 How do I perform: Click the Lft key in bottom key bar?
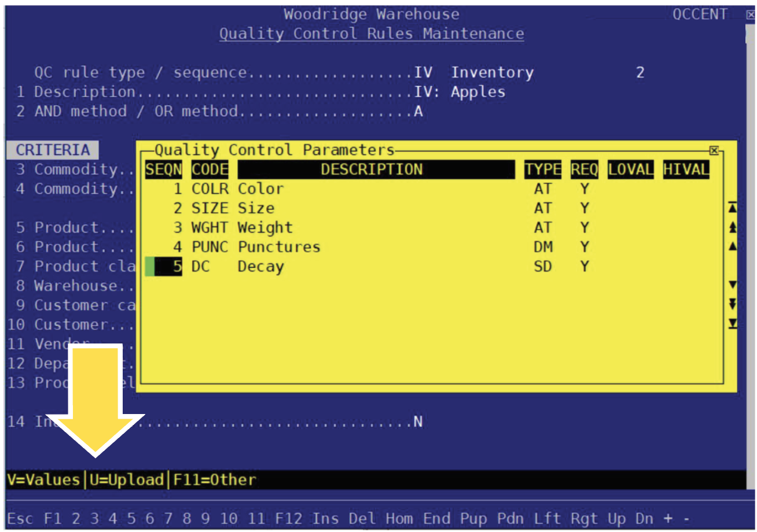[548, 519]
